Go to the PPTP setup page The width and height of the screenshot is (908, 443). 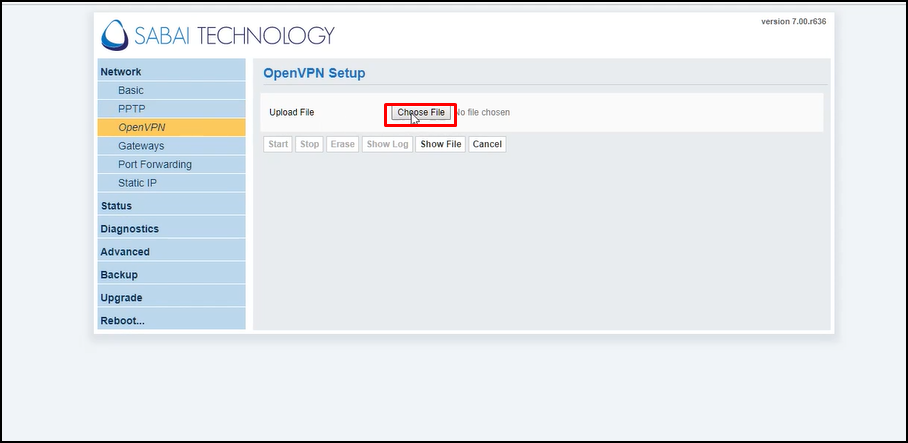[131, 109]
